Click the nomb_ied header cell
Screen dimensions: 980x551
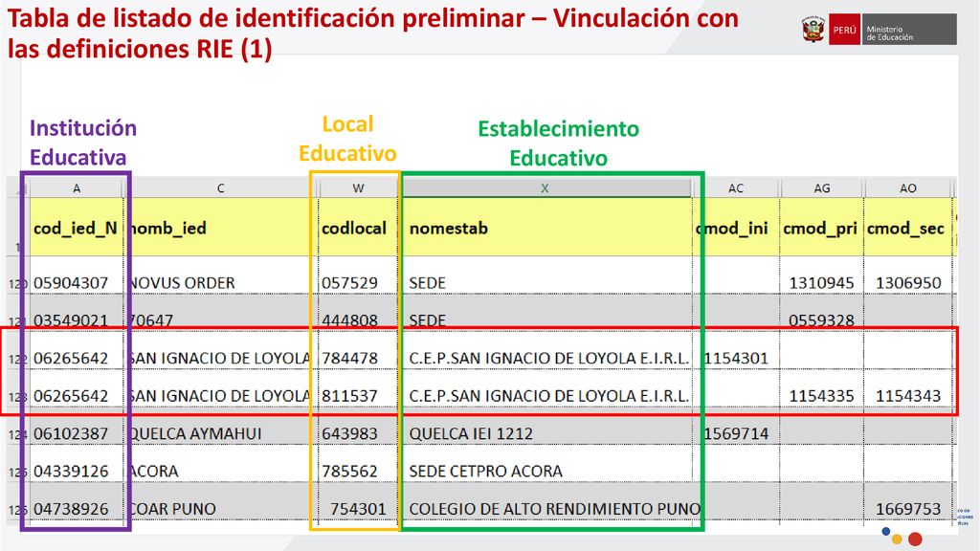tap(220, 227)
